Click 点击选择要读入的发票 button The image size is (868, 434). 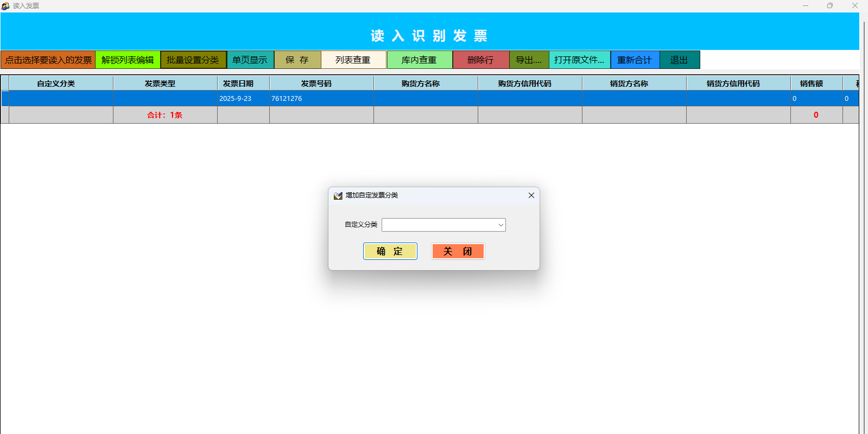[48, 60]
